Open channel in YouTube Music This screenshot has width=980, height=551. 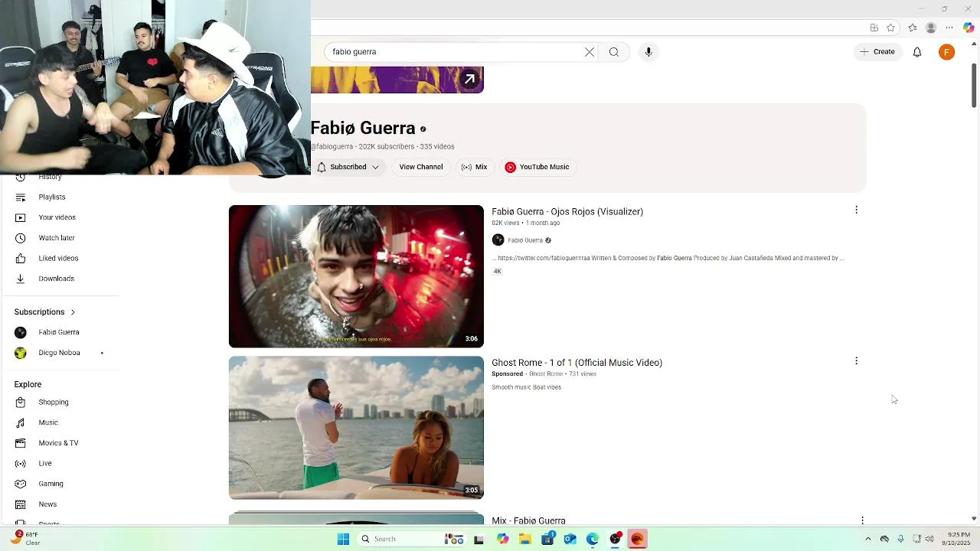537,167
